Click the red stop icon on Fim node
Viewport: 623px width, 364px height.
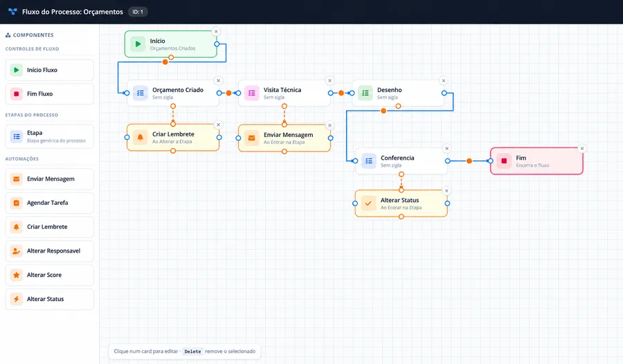coord(504,161)
